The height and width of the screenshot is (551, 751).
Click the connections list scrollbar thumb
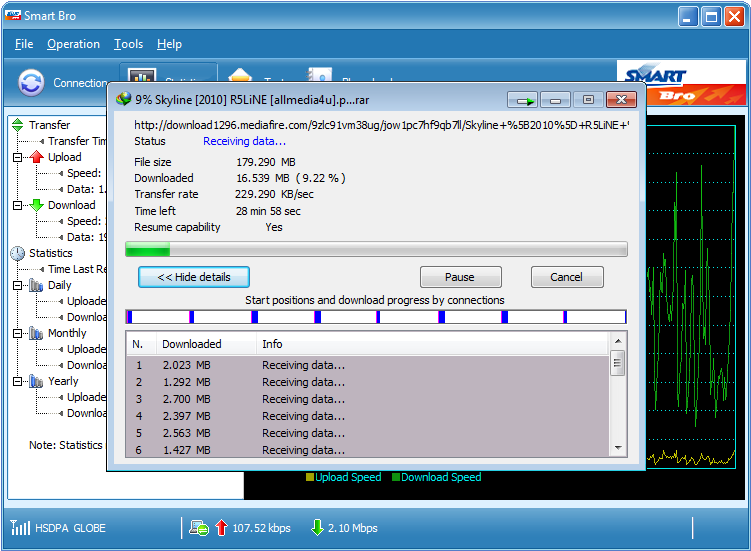pyautogui.click(x=618, y=363)
